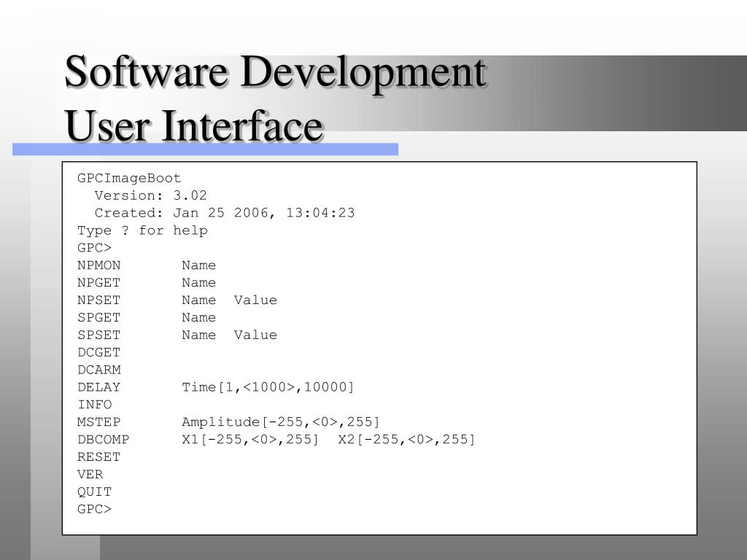The width and height of the screenshot is (747, 560).
Task: Click the 'VER' command
Action: tap(90, 474)
